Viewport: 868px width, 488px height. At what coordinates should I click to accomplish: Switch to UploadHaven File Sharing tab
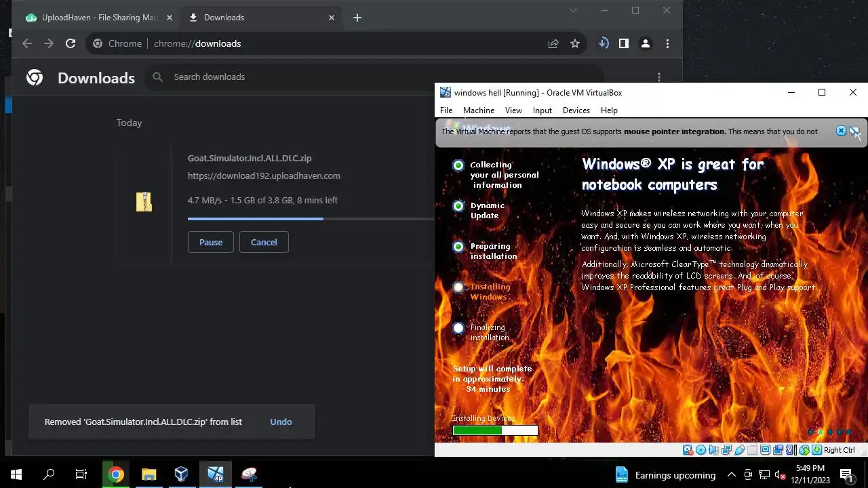pyautogui.click(x=98, y=18)
